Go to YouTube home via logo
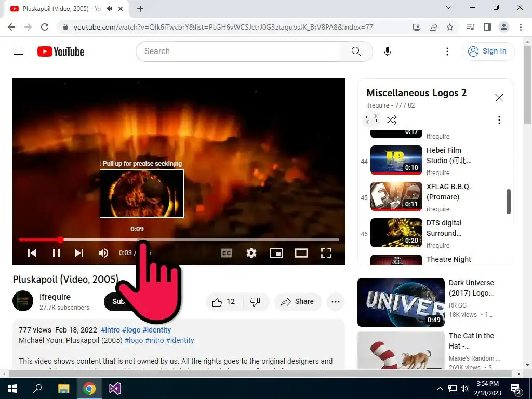Image resolution: width=532 pixels, height=399 pixels. tap(61, 51)
